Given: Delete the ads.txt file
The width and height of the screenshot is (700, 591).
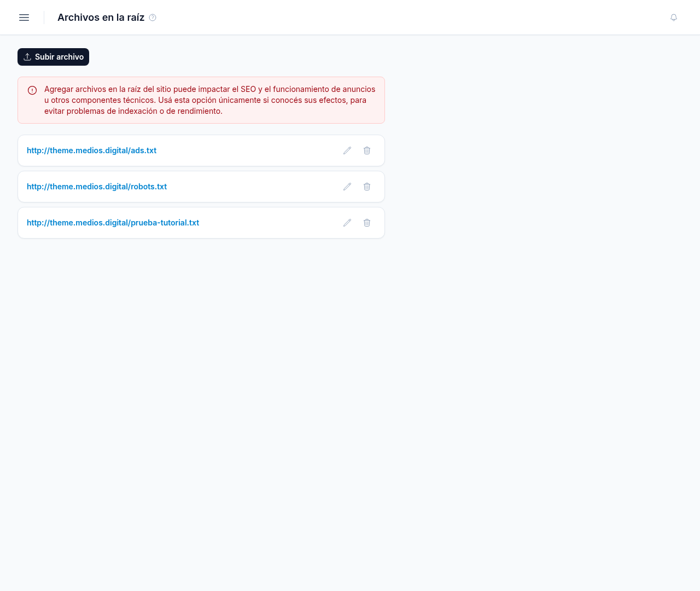Looking at the screenshot, I should (x=367, y=150).
